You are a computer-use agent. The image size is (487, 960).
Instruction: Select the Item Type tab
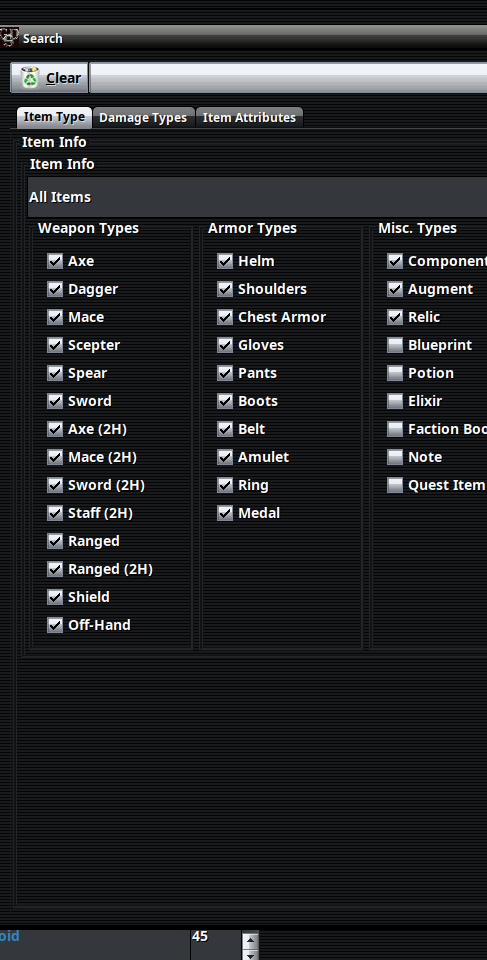coord(54,117)
